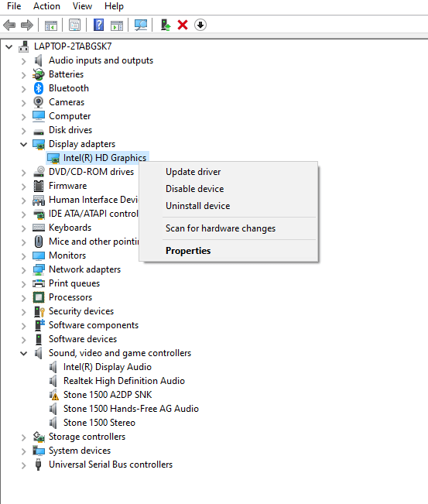Expand the Bluetooth category chevron
The width and height of the screenshot is (428, 504).
(x=23, y=89)
